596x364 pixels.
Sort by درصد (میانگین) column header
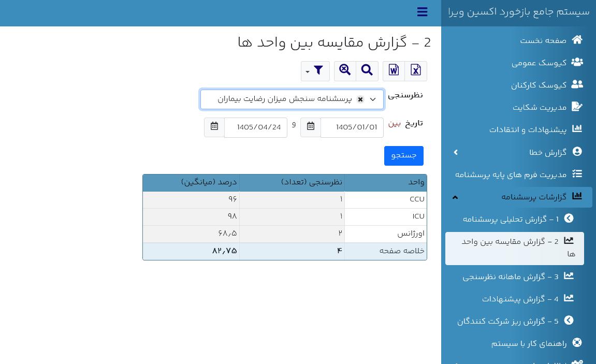[209, 182]
